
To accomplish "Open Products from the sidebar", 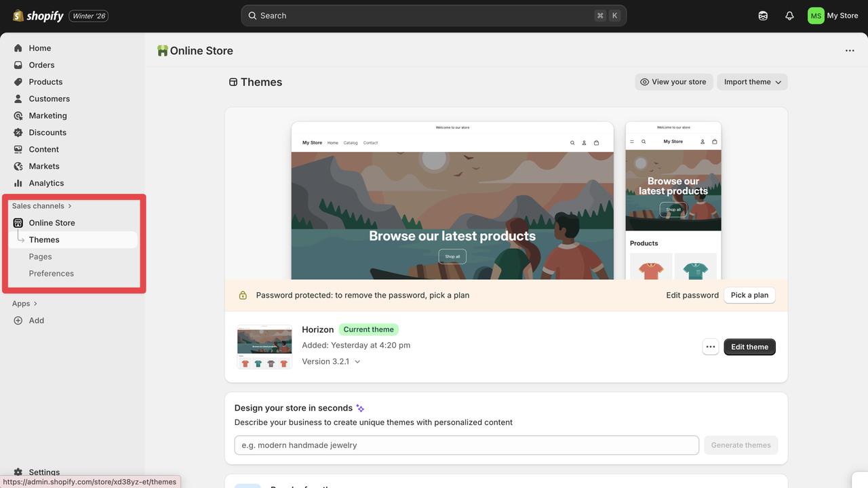I will click(x=45, y=81).
